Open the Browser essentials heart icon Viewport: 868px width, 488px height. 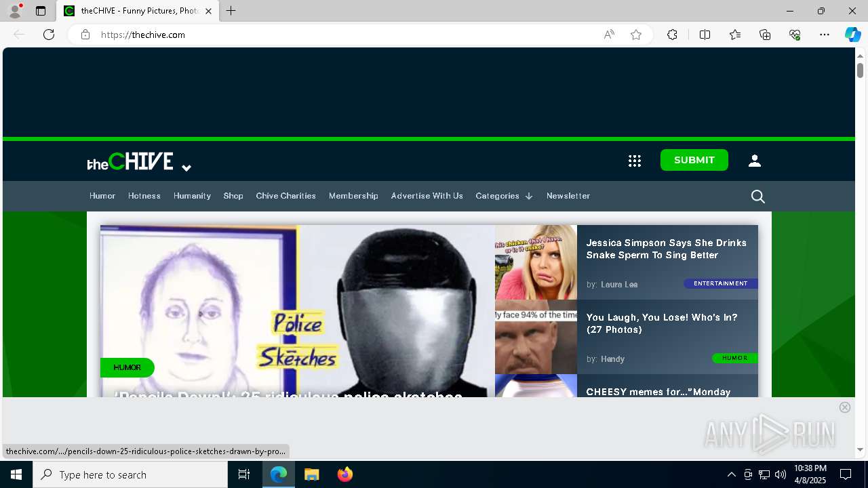coord(795,35)
